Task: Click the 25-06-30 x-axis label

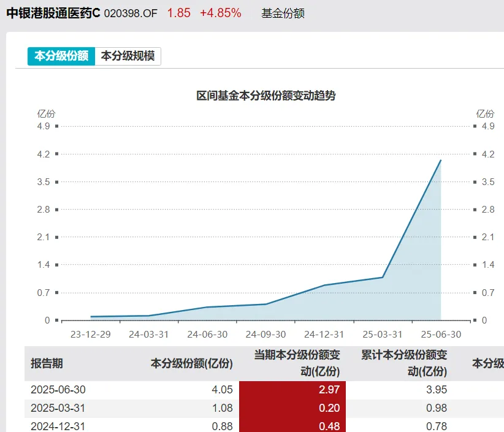Action: pyautogui.click(x=441, y=335)
